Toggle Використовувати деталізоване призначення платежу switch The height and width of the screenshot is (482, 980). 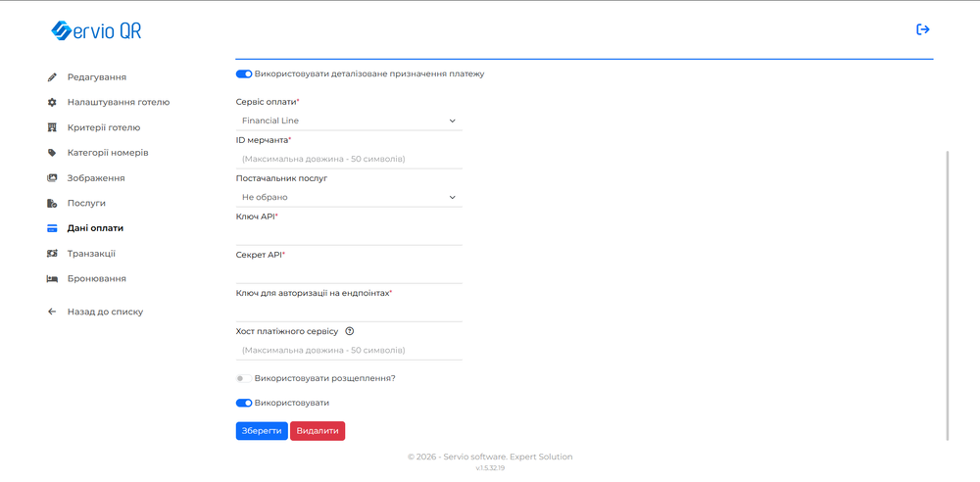244,73
